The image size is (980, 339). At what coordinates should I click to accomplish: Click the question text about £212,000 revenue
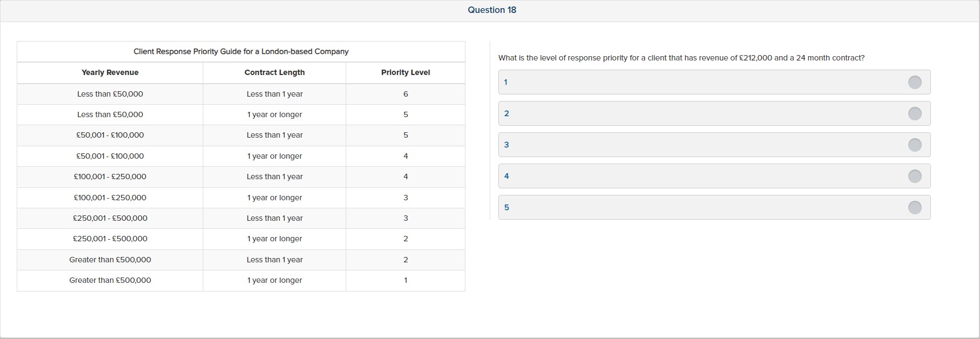tap(681, 58)
